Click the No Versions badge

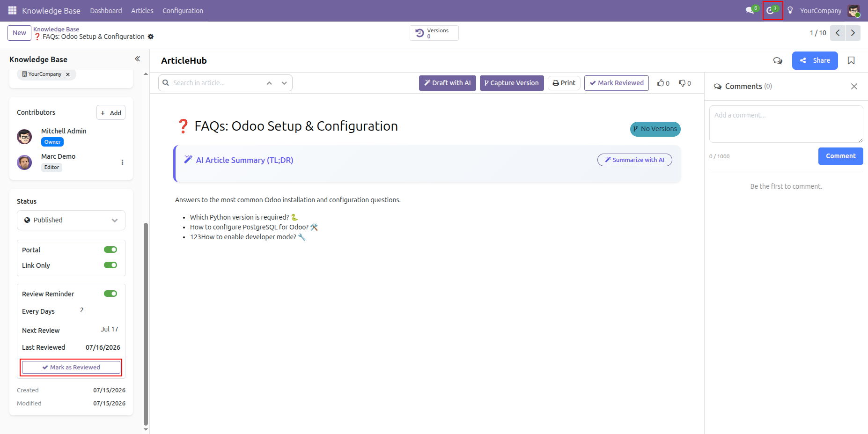(655, 129)
